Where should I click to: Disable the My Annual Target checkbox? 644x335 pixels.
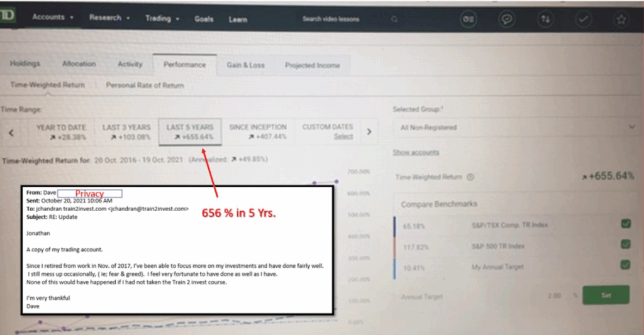(x=625, y=265)
